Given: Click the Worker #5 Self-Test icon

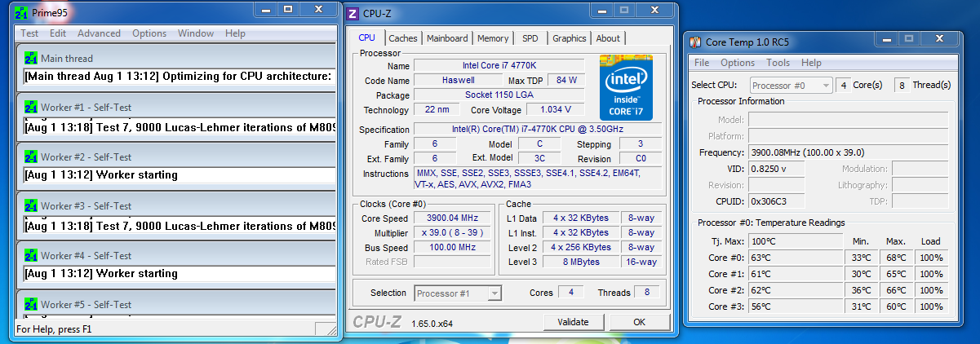Looking at the screenshot, I should tap(31, 305).
